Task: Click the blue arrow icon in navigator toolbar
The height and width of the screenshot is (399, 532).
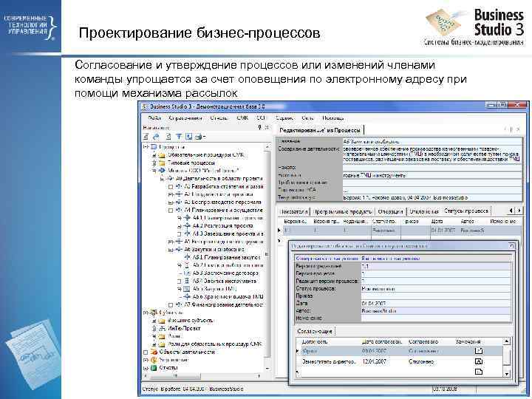Action: coord(156,137)
